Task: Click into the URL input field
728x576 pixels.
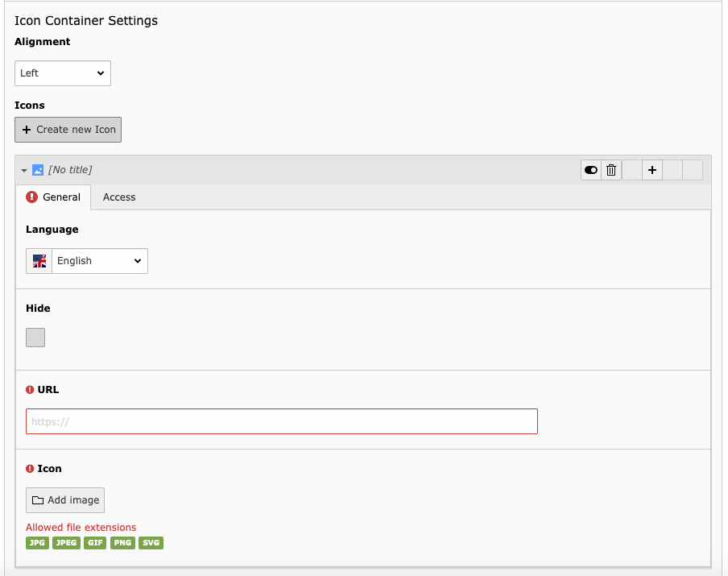Action: point(282,421)
